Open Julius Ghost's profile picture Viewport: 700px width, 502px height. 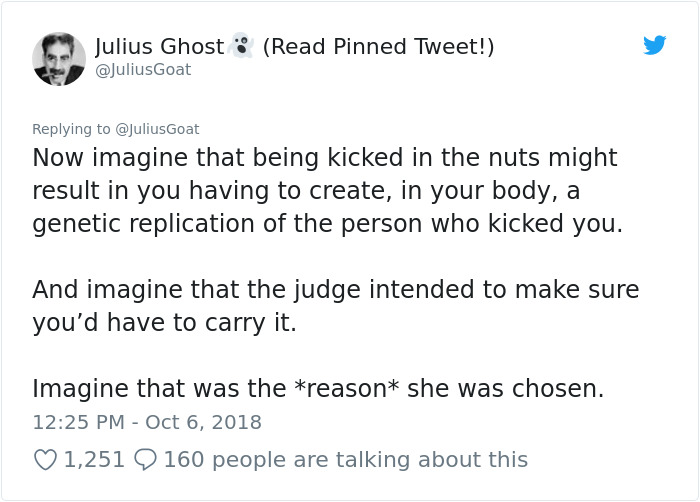click(x=59, y=57)
